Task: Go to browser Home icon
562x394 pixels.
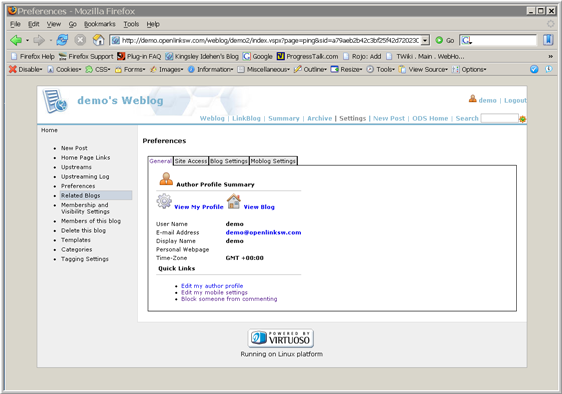Action: pyautogui.click(x=98, y=40)
